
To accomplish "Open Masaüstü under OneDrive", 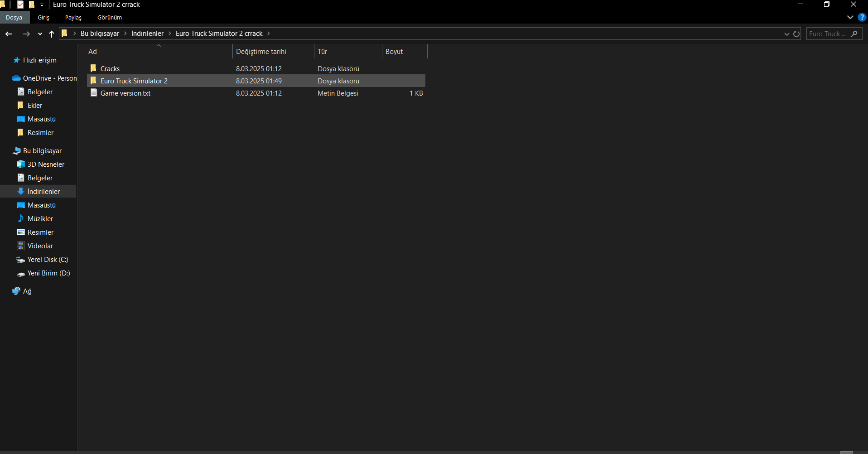I will point(42,119).
